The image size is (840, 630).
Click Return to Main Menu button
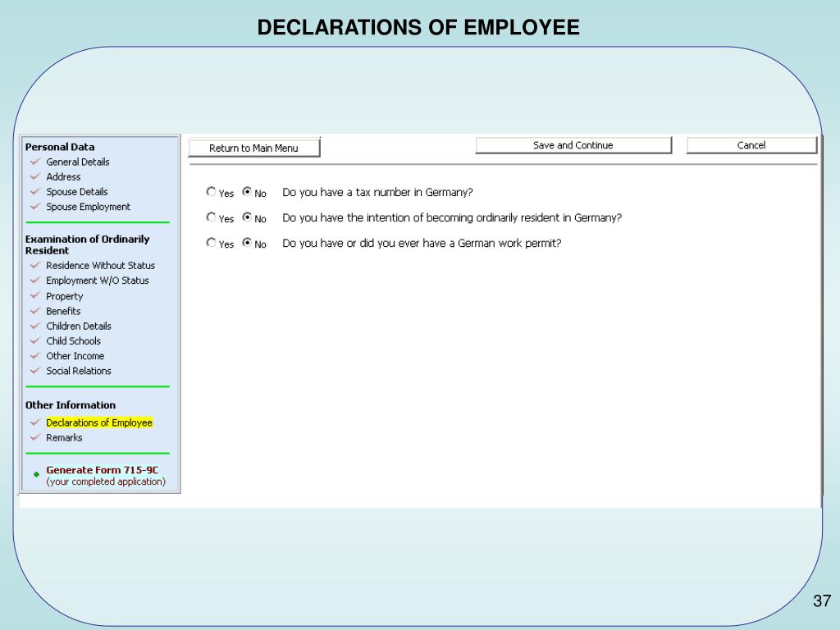coord(254,148)
